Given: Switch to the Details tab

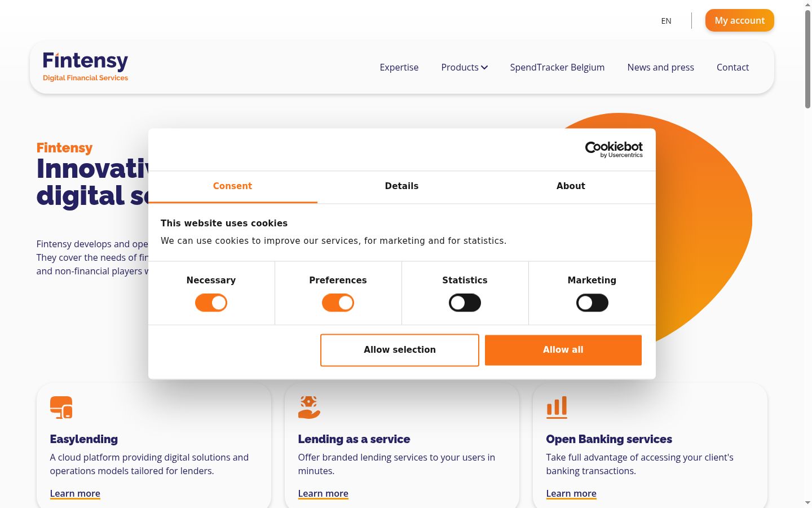Looking at the screenshot, I should [x=401, y=186].
